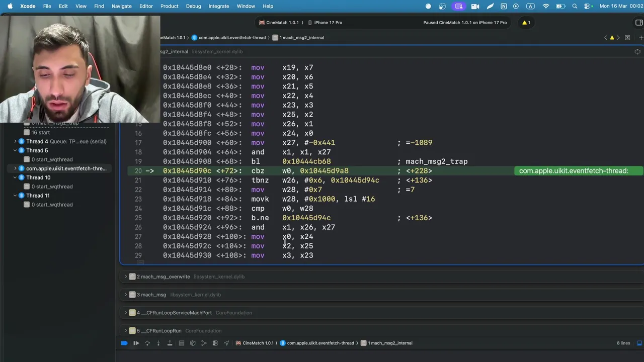Expand the 2 mach_msg_overwrite frame
The image size is (644, 362).
coord(126,277)
